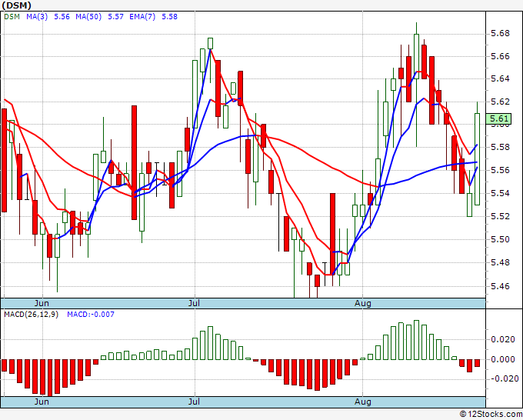Click Jul on the price chart date axis

[194, 303]
